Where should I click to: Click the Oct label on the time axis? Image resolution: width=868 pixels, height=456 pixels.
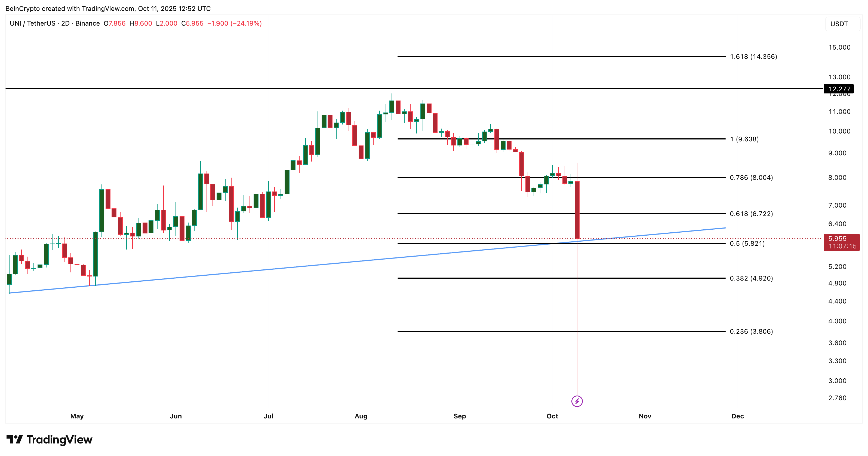(x=552, y=416)
